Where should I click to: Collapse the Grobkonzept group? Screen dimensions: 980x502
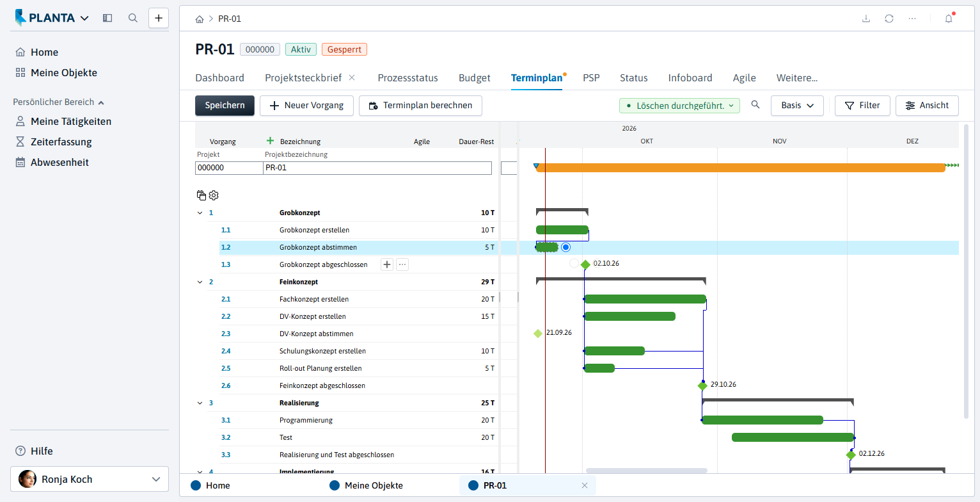pos(200,213)
